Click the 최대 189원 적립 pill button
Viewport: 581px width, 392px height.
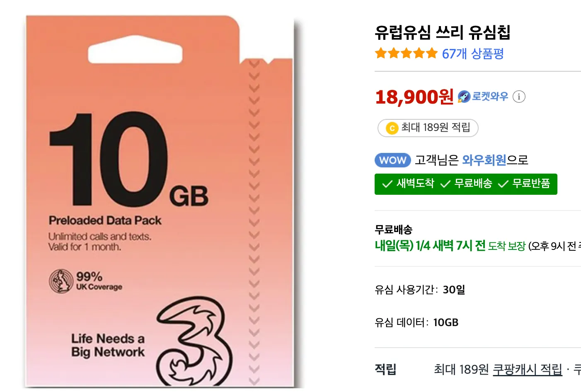click(428, 128)
